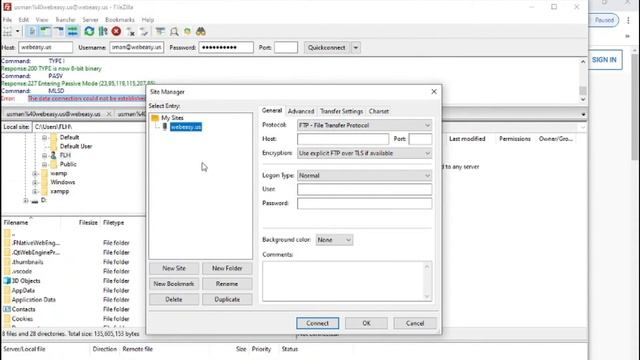Click the New Site button
This screenshot has height=360, width=640.
[174, 268]
